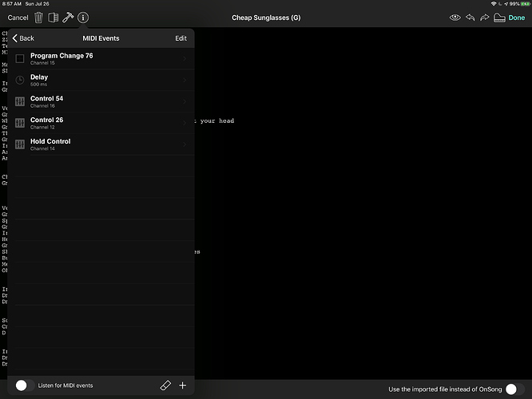Expand Program Change 76 disclosure chevron

tap(185, 58)
